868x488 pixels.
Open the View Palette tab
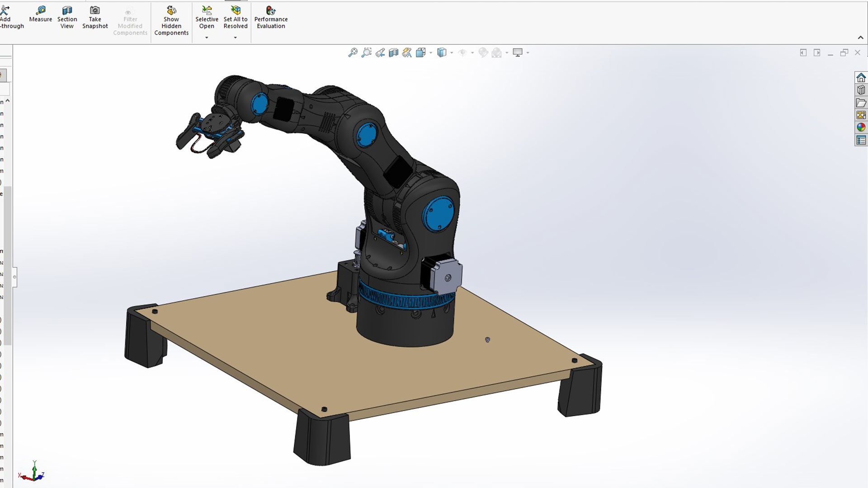click(x=861, y=115)
